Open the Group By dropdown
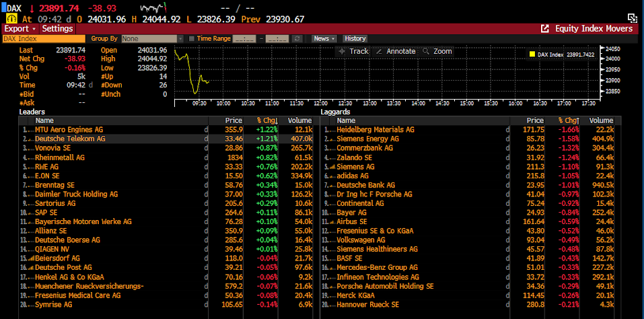The height and width of the screenshot is (319, 644). pyautogui.click(x=152, y=38)
